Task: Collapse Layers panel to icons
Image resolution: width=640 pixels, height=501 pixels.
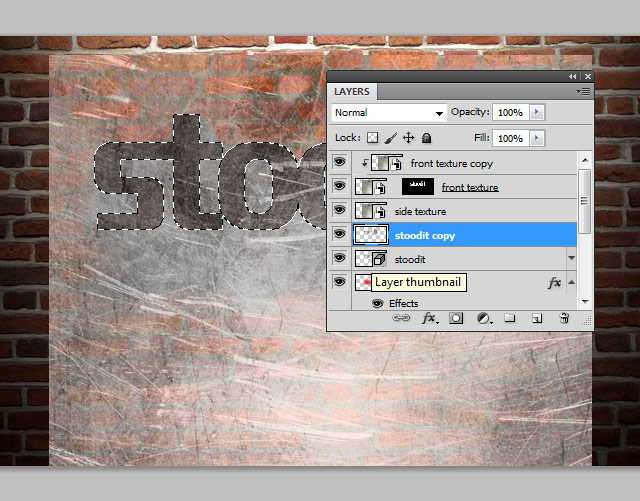Action: (x=573, y=76)
